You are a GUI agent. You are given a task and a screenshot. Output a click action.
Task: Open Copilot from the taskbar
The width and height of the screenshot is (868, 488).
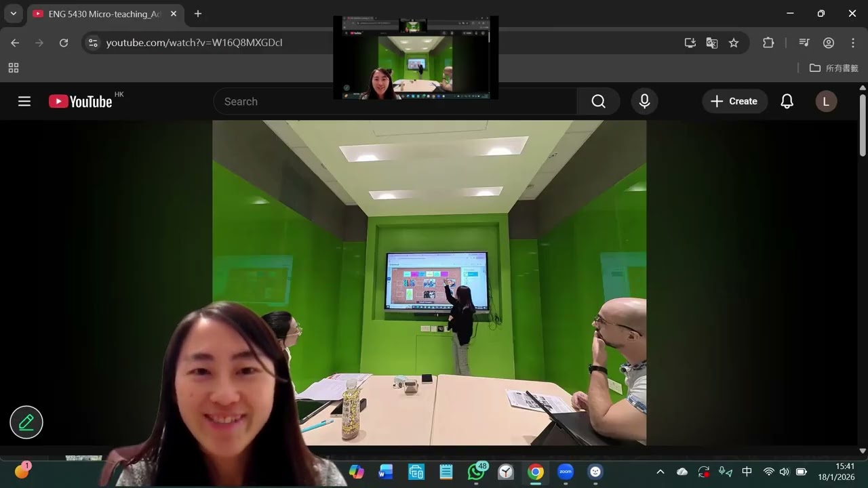[356, 472]
